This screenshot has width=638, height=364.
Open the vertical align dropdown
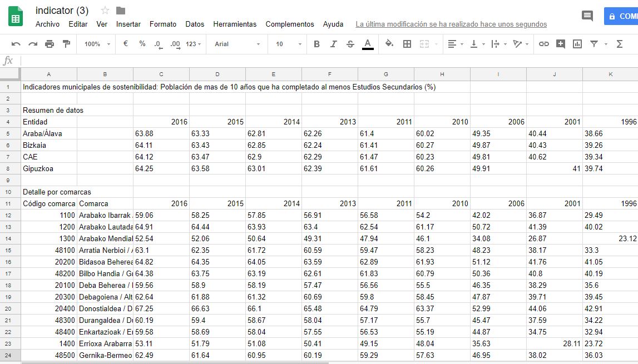[477, 44]
